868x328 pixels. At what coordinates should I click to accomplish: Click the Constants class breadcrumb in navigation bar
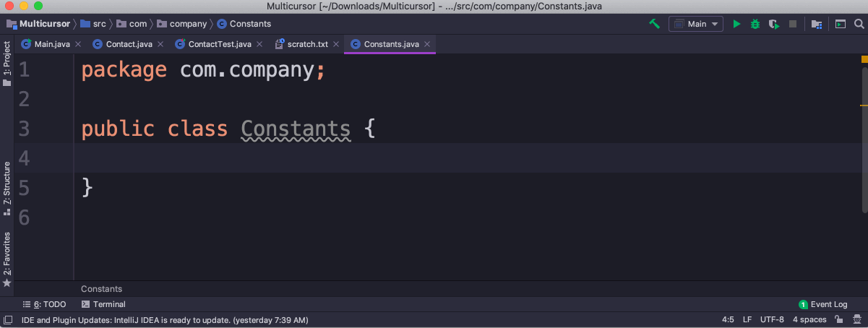click(x=244, y=24)
